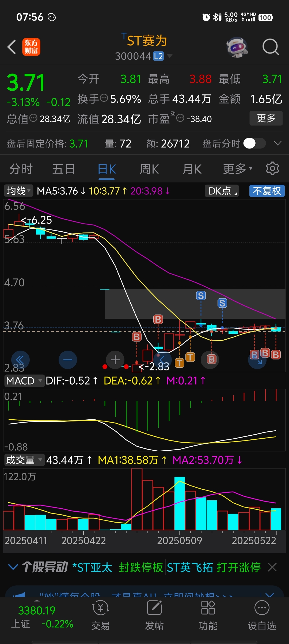Zoom in chart with plus button
This screenshot has width=289, height=644.
[115, 360]
